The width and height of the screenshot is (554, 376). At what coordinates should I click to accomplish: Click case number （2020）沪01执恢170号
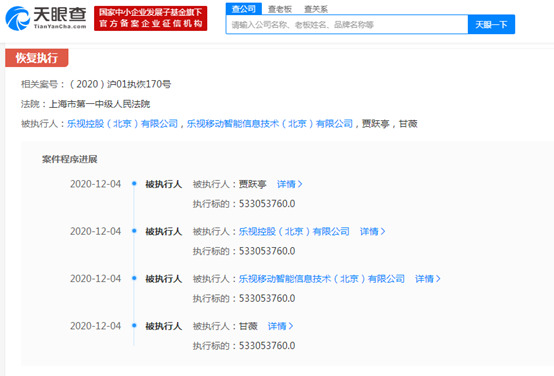pyautogui.click(x=120, y=84)
